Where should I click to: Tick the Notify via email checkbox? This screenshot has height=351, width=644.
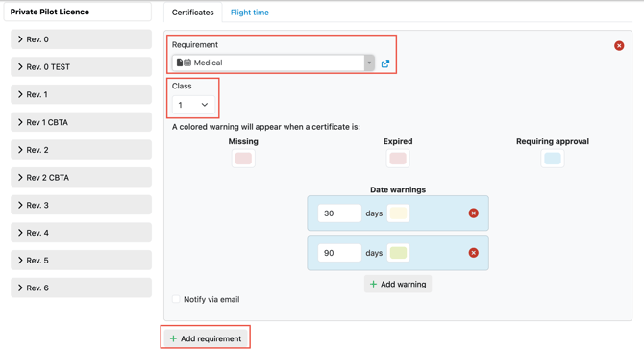(x=176, y=299)
